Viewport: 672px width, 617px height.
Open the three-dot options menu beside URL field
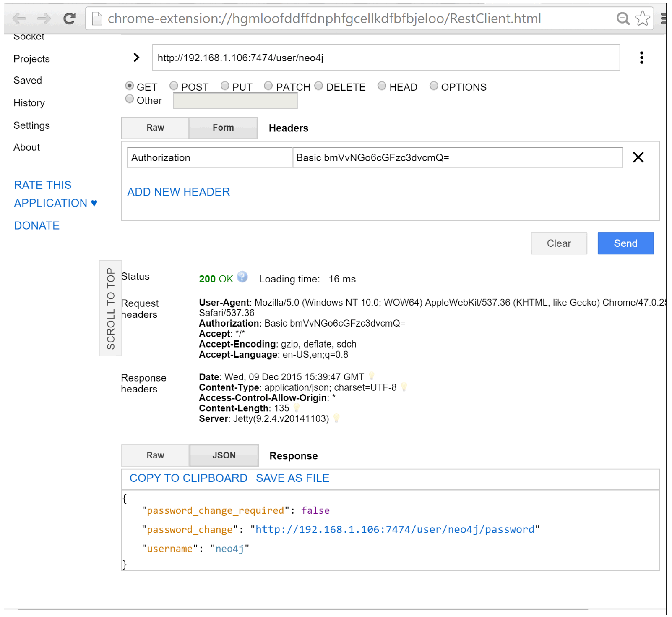tap(641, 58)
